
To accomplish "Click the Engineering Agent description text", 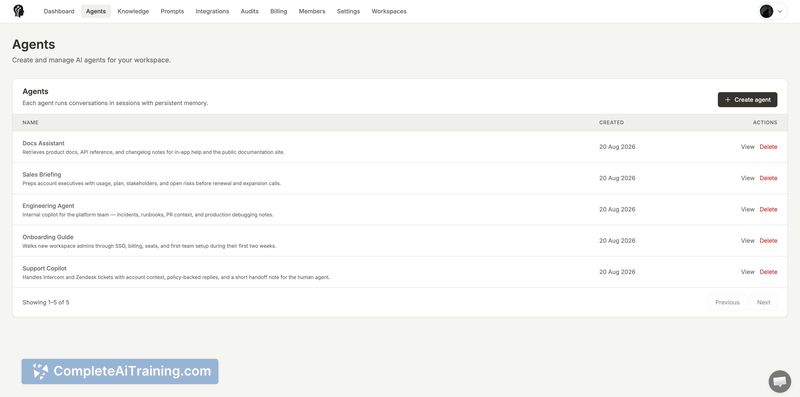I will (x=148, y=214).
